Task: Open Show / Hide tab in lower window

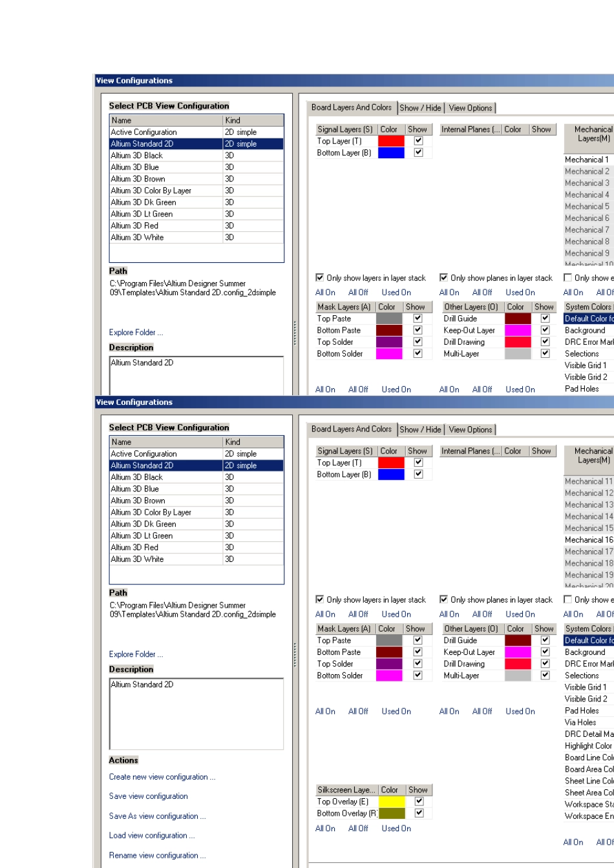Action: [x=420, y=429]
